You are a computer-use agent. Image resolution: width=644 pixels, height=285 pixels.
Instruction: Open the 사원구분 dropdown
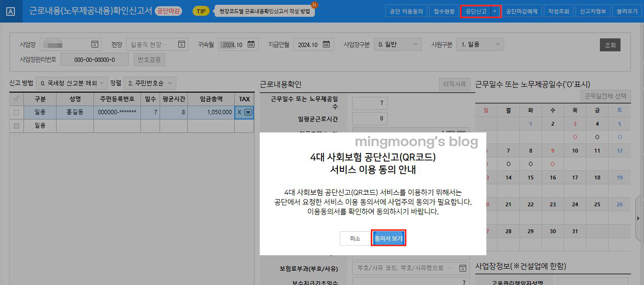[479, 44]
